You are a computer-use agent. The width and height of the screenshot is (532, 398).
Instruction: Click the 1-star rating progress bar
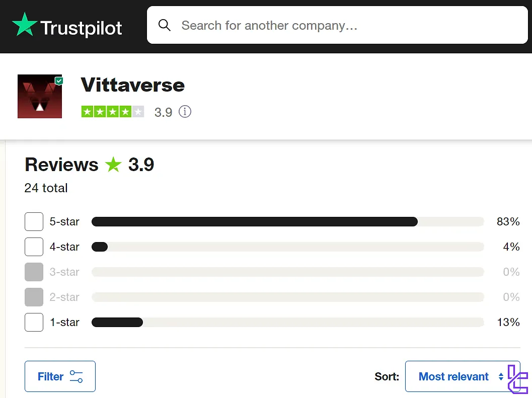coord(287,322)
